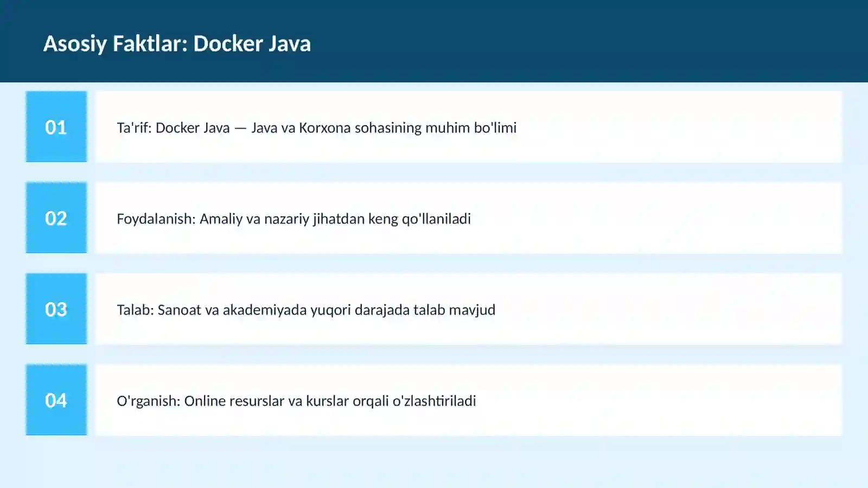Click the 01 number badge
Viewport: 868px width, 488px height.
[x=56, y=127]
